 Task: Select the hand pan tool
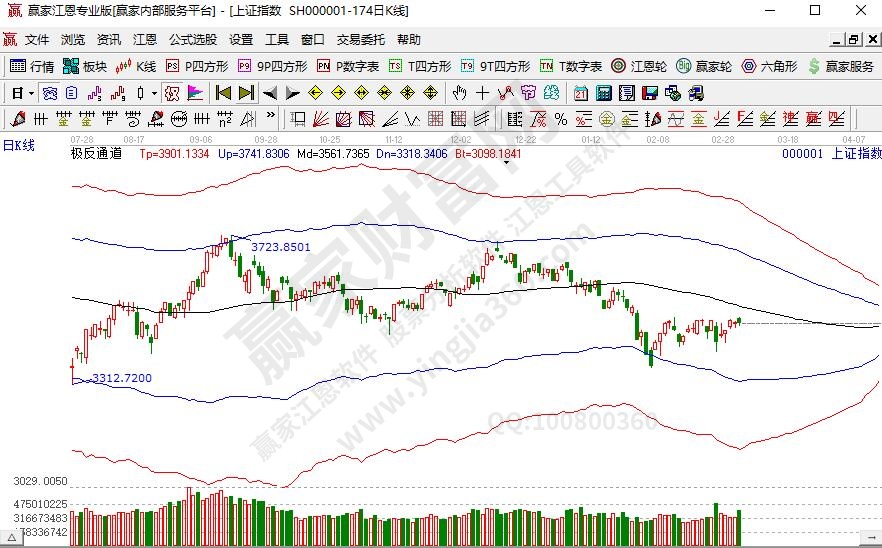pyautogui.click(x=459, y=93)
